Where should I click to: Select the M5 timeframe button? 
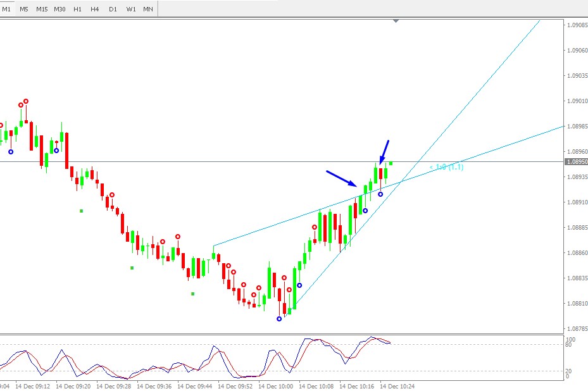click(23, 9)
